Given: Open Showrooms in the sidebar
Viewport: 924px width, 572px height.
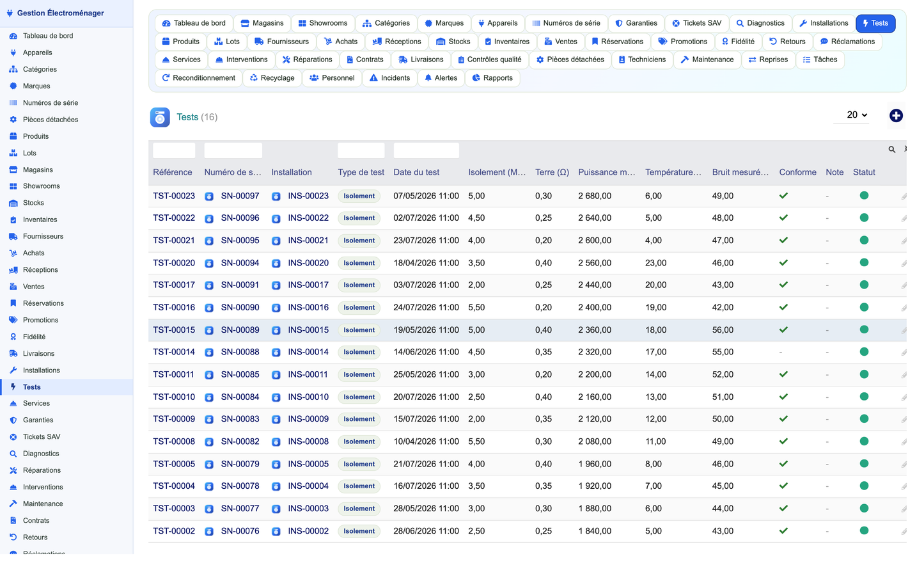Looking at the screenshot, I should pos(42,186).
